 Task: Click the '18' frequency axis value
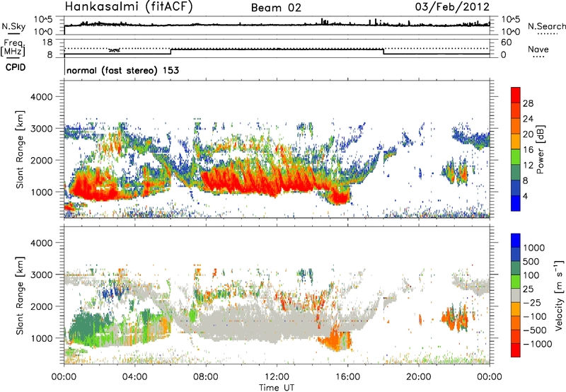[47, 42]
